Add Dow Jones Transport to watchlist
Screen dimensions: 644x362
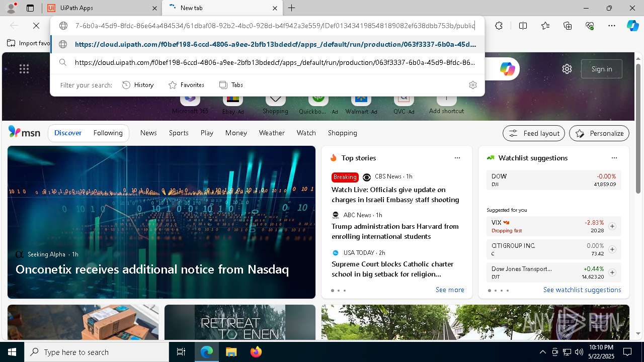[612, 273]
